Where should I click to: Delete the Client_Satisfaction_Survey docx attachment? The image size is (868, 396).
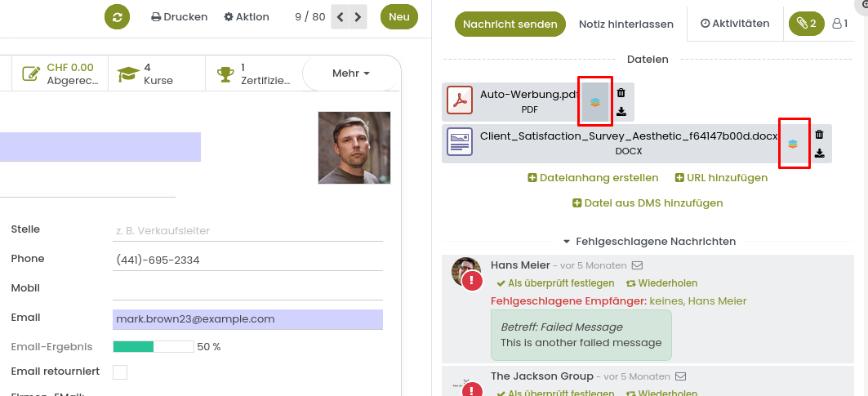(820, 135)
